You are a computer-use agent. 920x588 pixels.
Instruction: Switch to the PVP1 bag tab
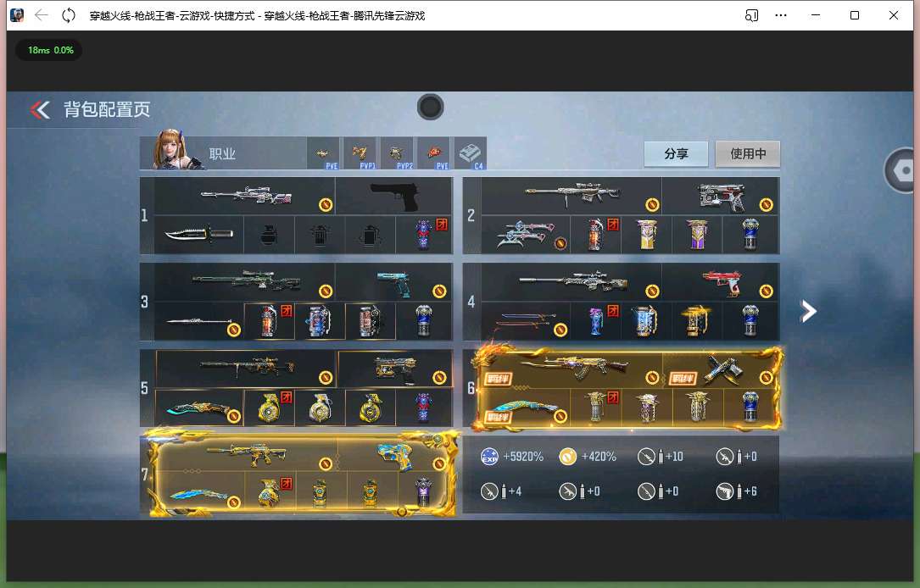pos(360,153)
